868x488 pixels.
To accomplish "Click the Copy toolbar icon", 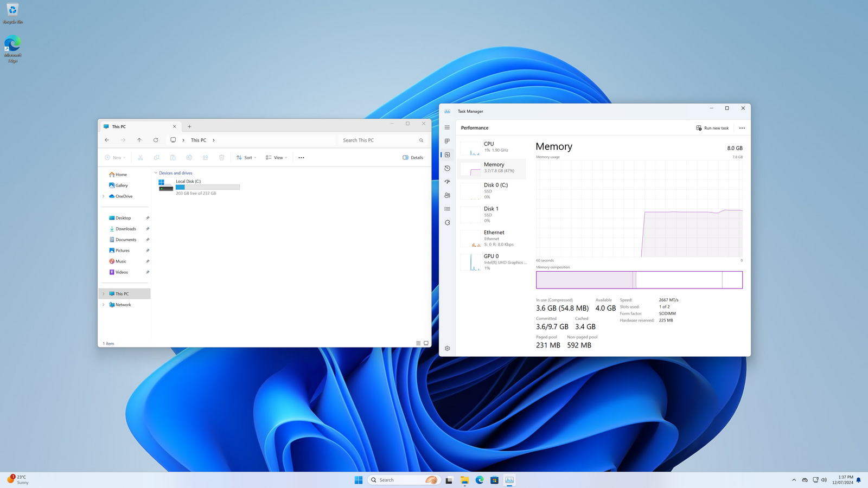I will 156,157.
